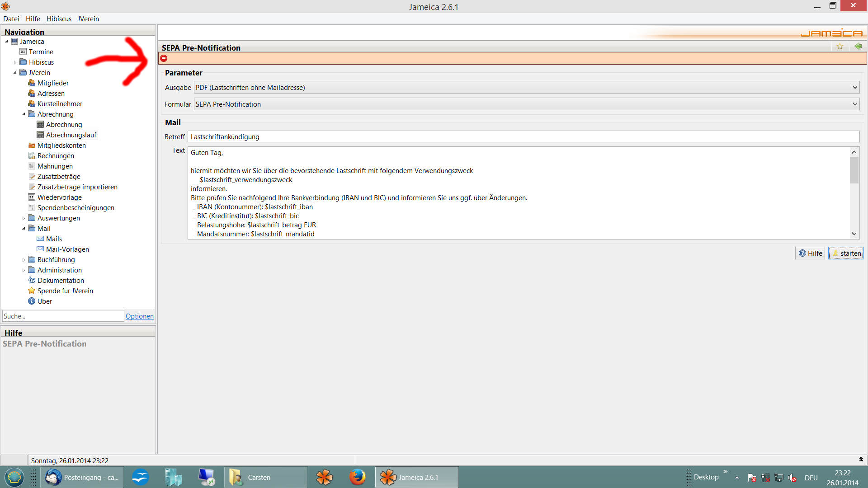Click the Betreff input field
Image resolution: width=868 pixels, height=488 pixels.
tap(524, 137)
